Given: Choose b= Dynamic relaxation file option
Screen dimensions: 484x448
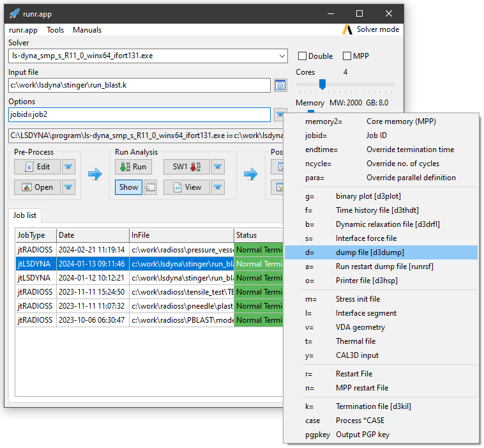Looking at the screenshot, I should [381, 224].
